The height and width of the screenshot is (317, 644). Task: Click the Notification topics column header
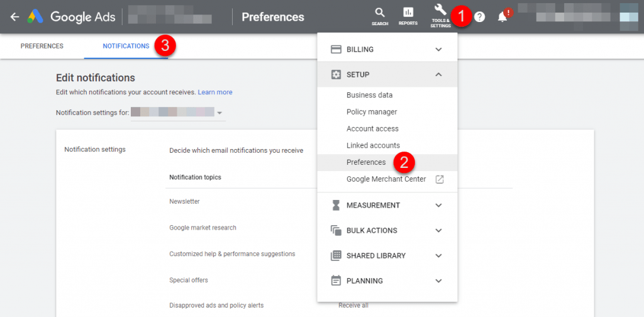click(x=195, y=177)
